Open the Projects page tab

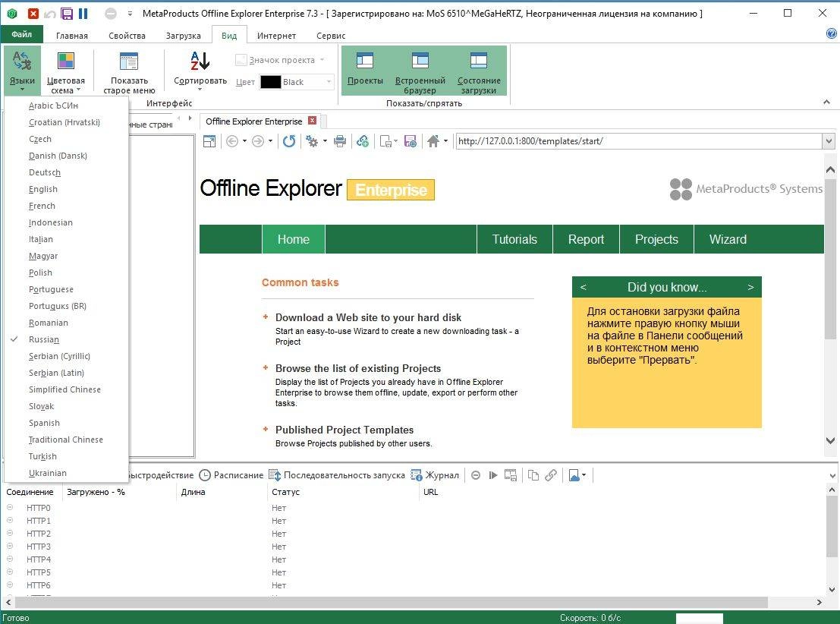pyautogui.click(x=657, y=239)
